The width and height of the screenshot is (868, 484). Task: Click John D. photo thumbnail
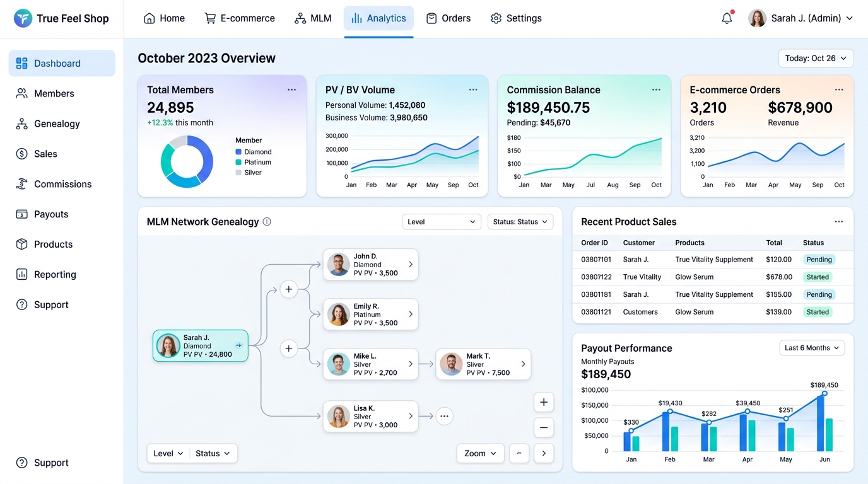(x=339, y=265)
